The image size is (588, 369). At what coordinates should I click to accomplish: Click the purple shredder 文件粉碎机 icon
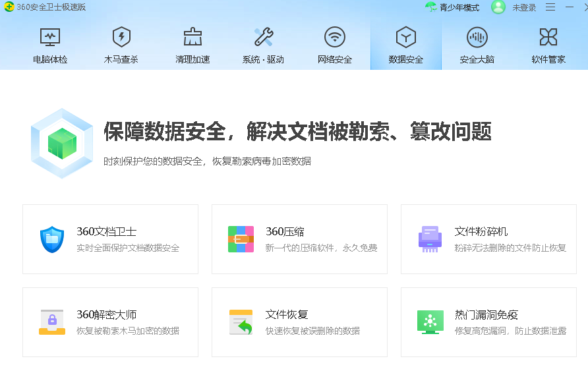pos(430,239)
